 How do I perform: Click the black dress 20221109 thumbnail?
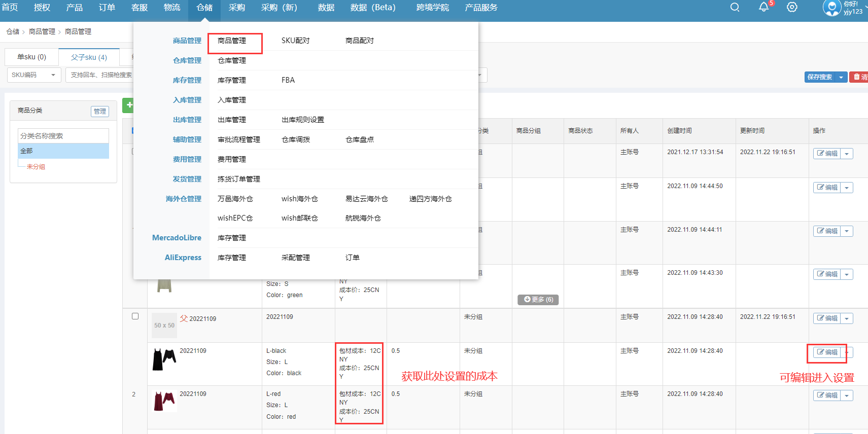tap(164, 359)
